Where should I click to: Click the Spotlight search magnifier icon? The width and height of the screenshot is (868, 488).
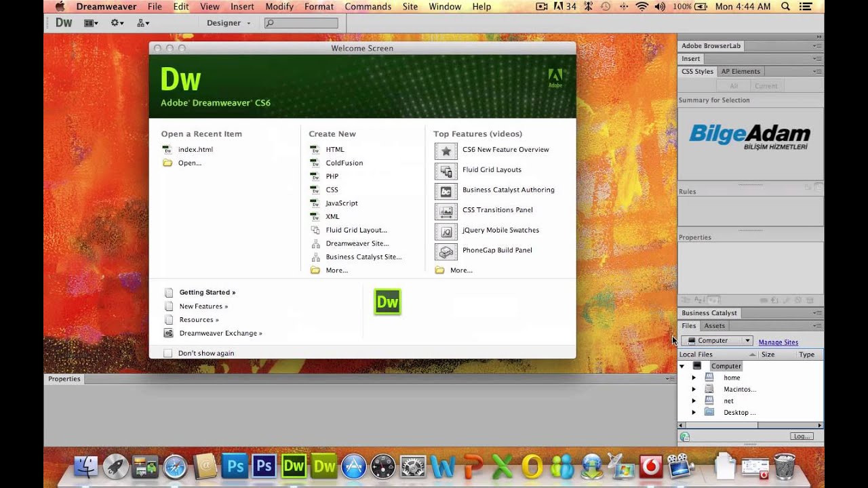point(786,7)
